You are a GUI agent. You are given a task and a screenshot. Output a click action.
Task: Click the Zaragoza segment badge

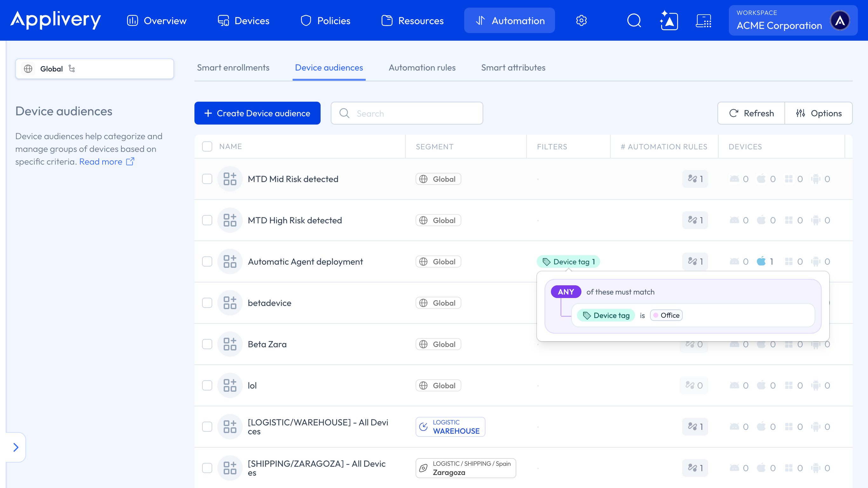(466, 468)
